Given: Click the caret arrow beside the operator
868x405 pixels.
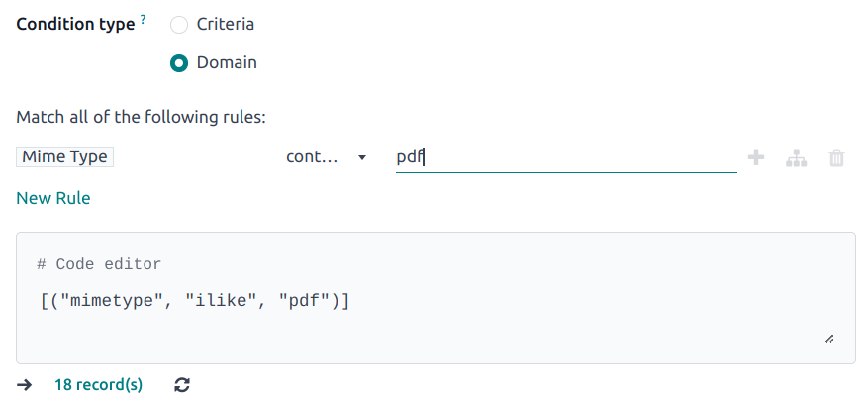Looking at the screenshot, I should pyautogui.click(x=362, y=157).
